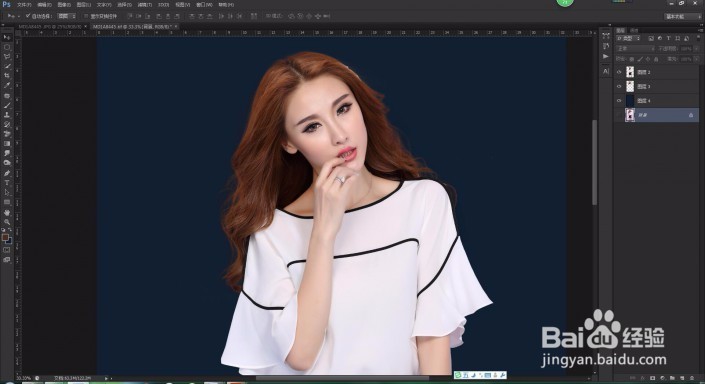Hide layer 图层 4
The height and width of the screenshot is (384, 705).
[619, 101]
